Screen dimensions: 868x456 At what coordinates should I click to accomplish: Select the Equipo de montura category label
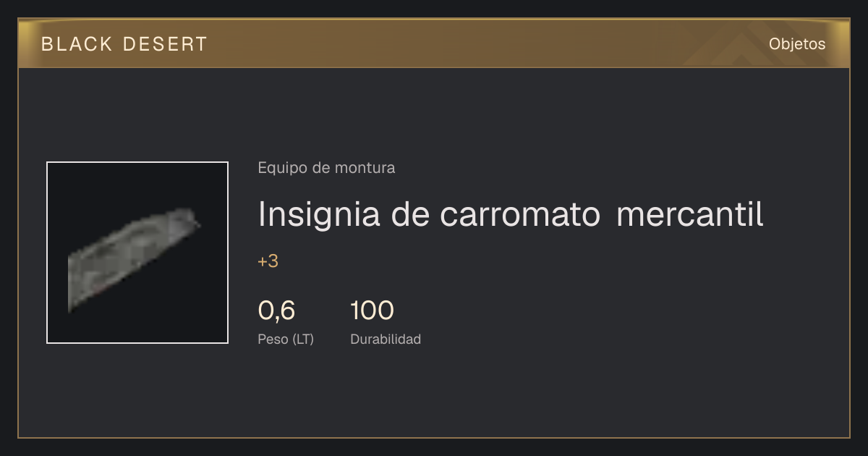click(326, 168)
